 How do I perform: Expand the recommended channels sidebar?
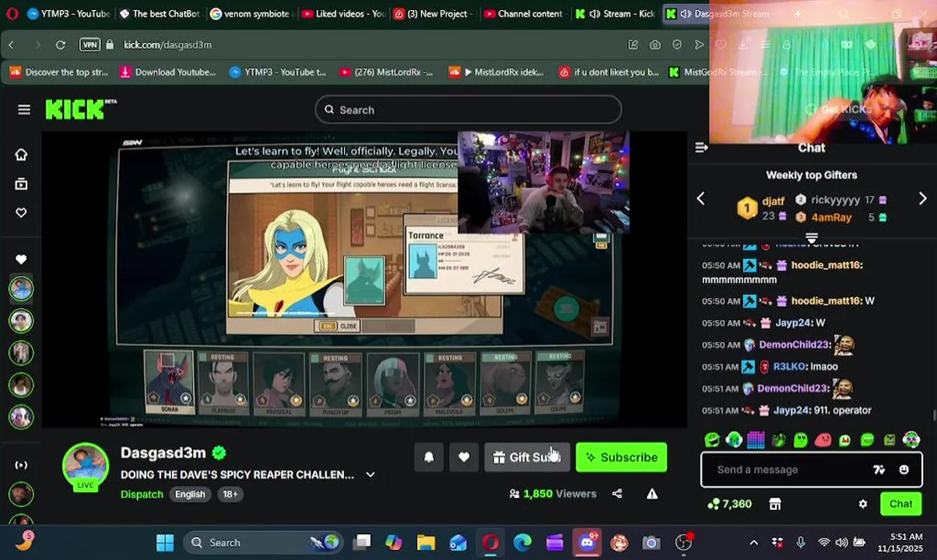point(21,465)
